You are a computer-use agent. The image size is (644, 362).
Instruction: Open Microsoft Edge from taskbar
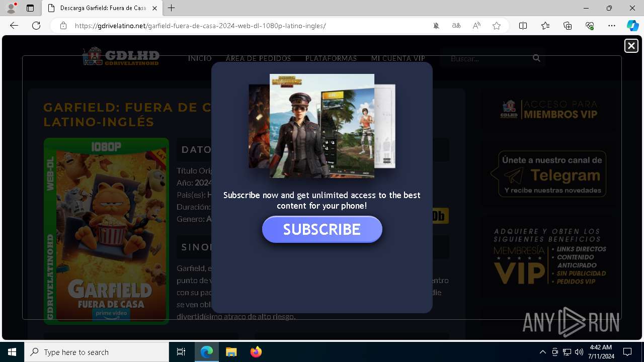tap(207, 352)
